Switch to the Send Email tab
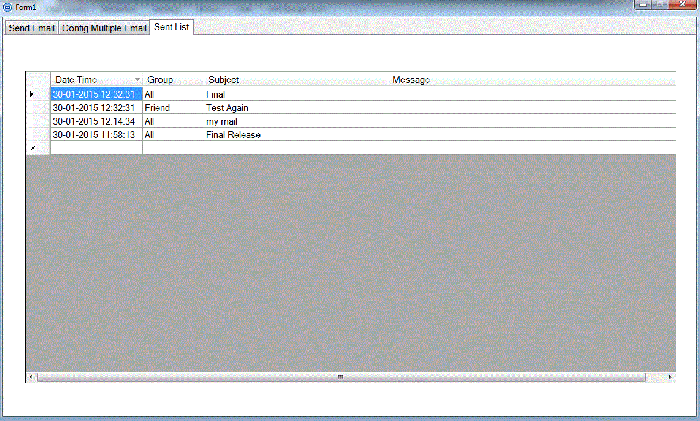The image size is (700, 421). click(x=31, y=28)
